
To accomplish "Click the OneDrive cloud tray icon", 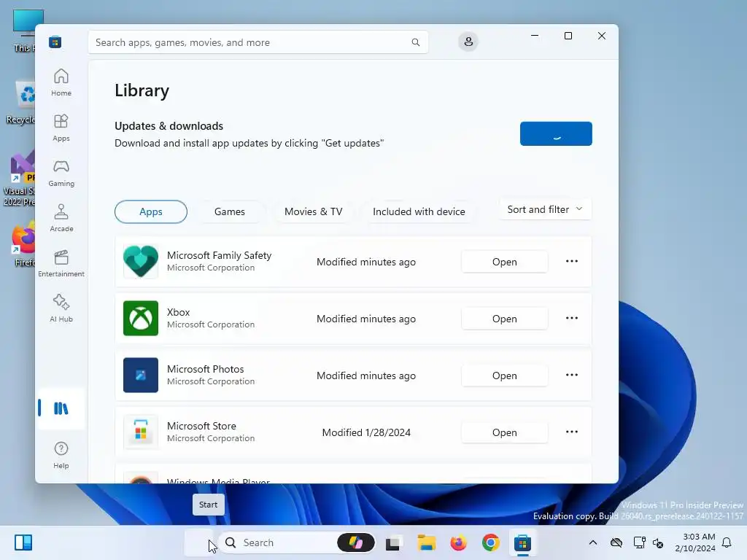I will tap(616, 542).
